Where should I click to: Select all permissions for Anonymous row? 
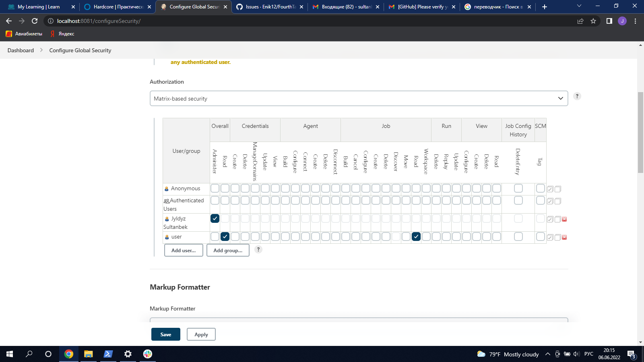tap(550, 189)
